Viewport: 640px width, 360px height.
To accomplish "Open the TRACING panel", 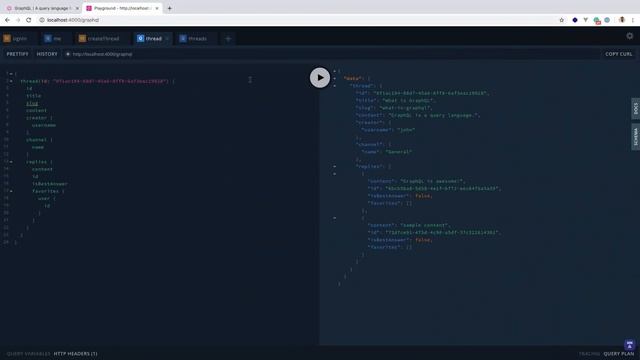I will pos(589,353).
